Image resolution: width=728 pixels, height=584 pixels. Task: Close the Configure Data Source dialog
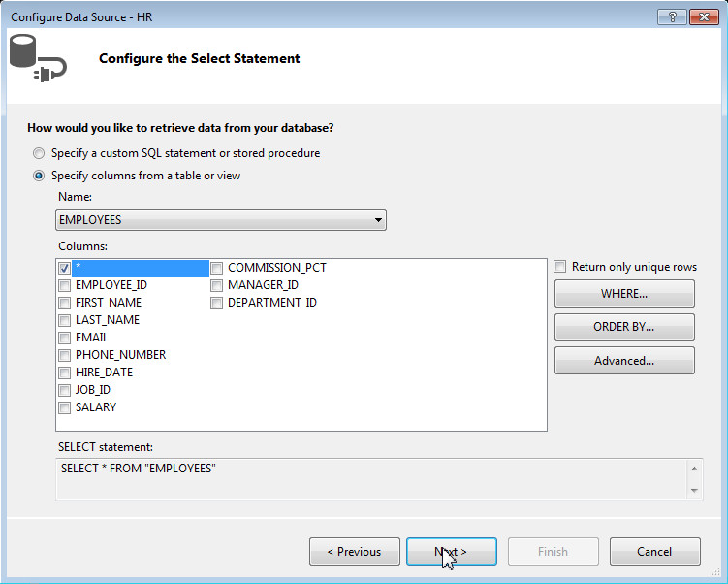(x=703, y=17)
